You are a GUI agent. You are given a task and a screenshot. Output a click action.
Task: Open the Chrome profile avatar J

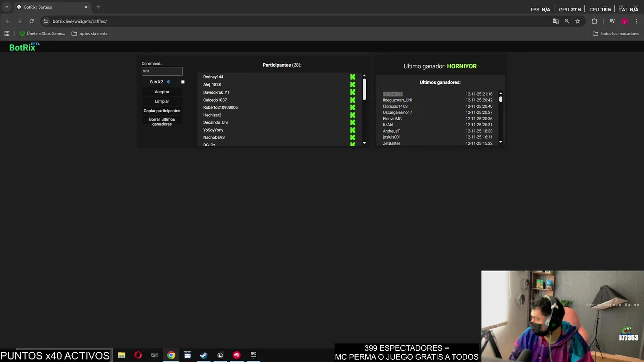coord(624,21)
